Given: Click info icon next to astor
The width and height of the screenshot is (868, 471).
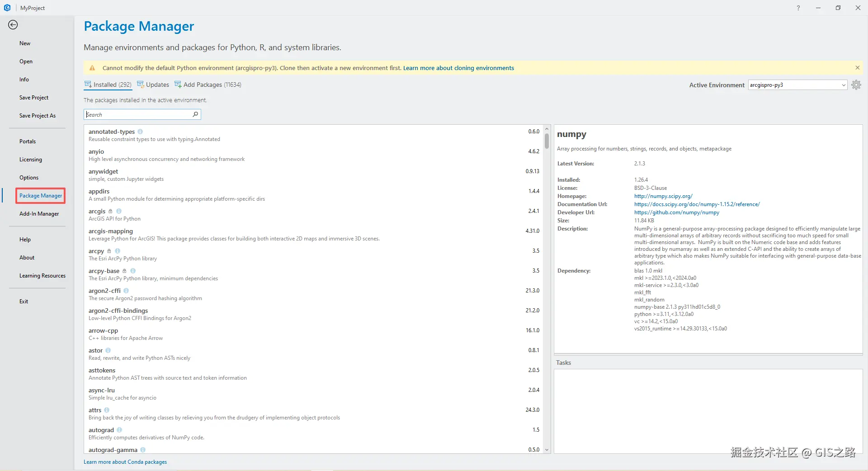Looking at the screenshot, I should (x=108, y=350).
